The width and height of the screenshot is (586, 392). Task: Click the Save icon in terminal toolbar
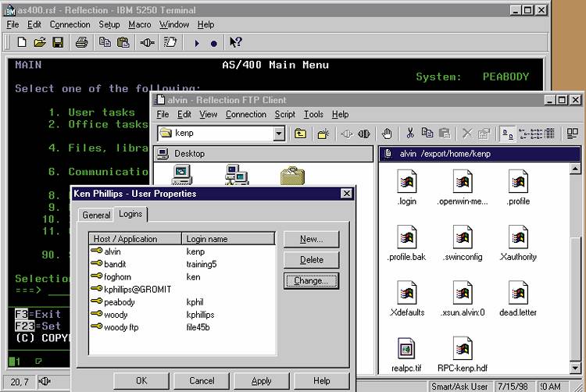pyautogui.click(x=58, y=42)
